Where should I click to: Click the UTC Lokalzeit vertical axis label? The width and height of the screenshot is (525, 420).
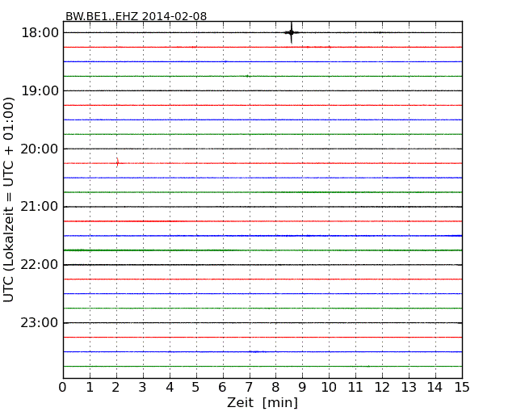[9, 199]
